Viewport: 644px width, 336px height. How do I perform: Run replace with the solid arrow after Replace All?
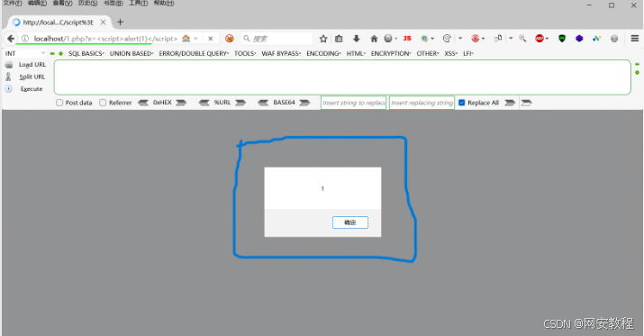coord(510,103)
